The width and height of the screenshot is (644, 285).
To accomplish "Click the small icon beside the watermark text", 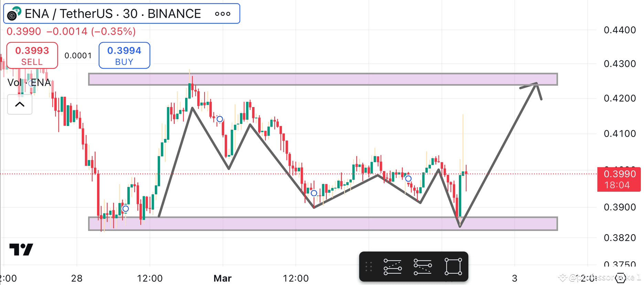I will (562, 276).
